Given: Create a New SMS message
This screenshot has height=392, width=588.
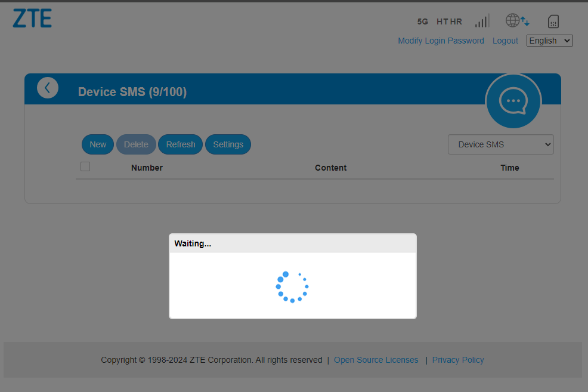Looking at the screenshot, I should tap(97, 144).
